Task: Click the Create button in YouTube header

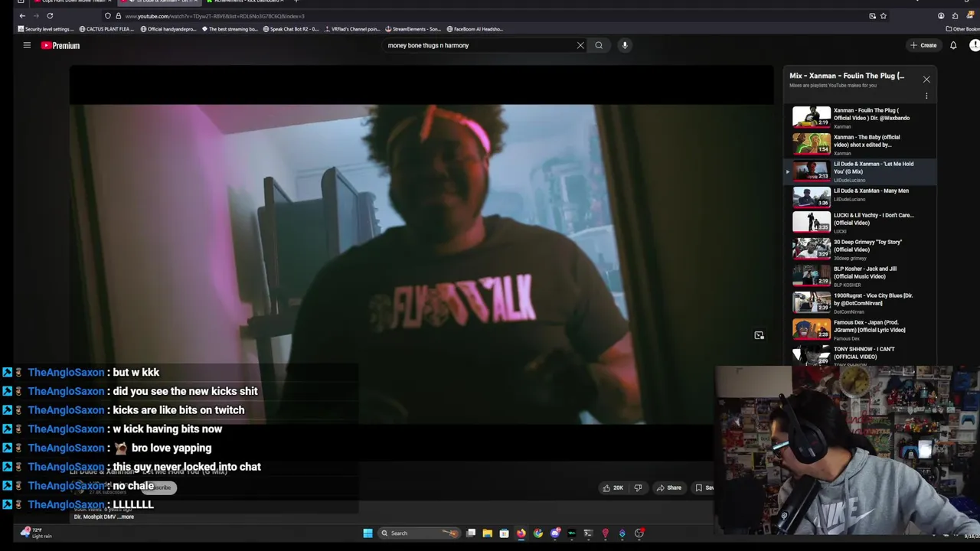Action: click(x=923, y=45)
